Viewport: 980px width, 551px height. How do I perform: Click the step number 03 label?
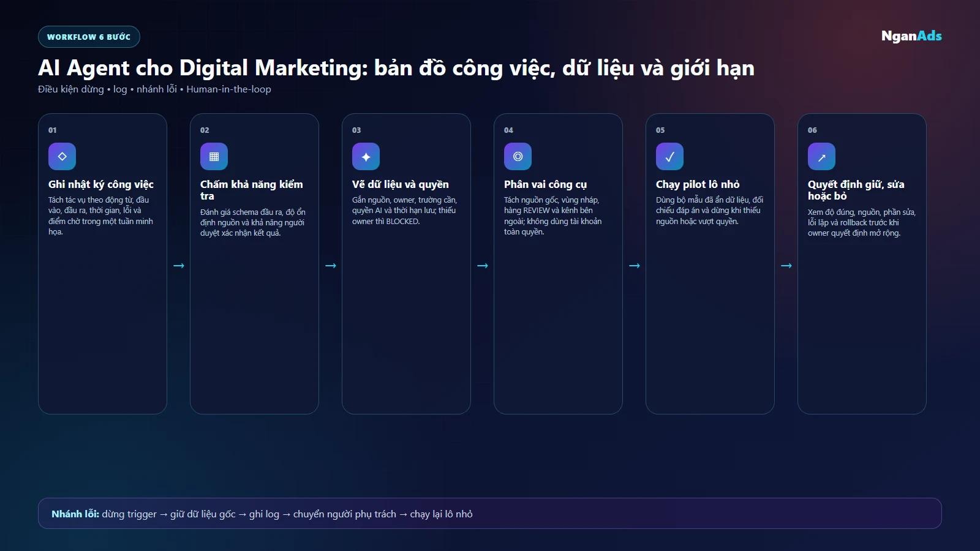coord(356,130)
